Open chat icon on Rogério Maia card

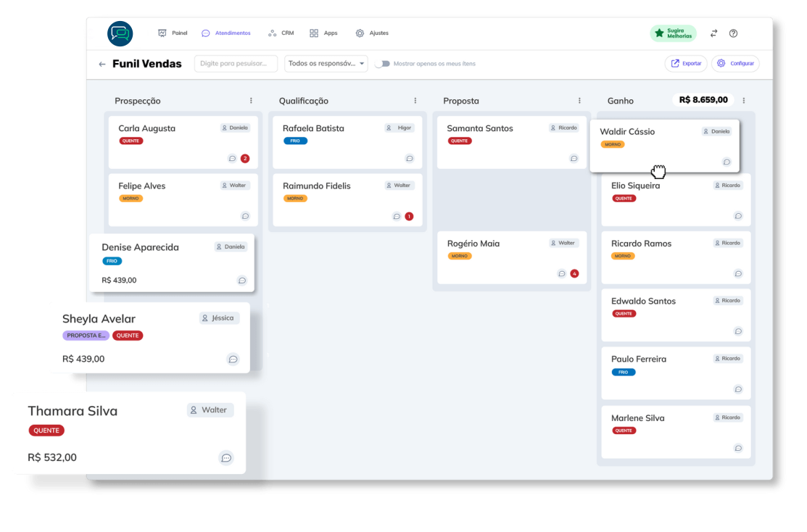click(561, 274)
